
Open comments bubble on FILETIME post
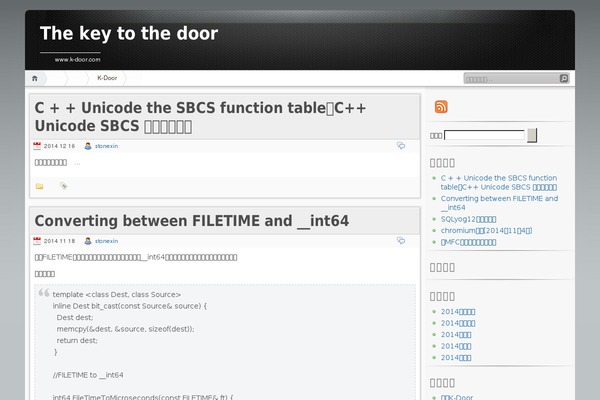click(x=401, y=240)
